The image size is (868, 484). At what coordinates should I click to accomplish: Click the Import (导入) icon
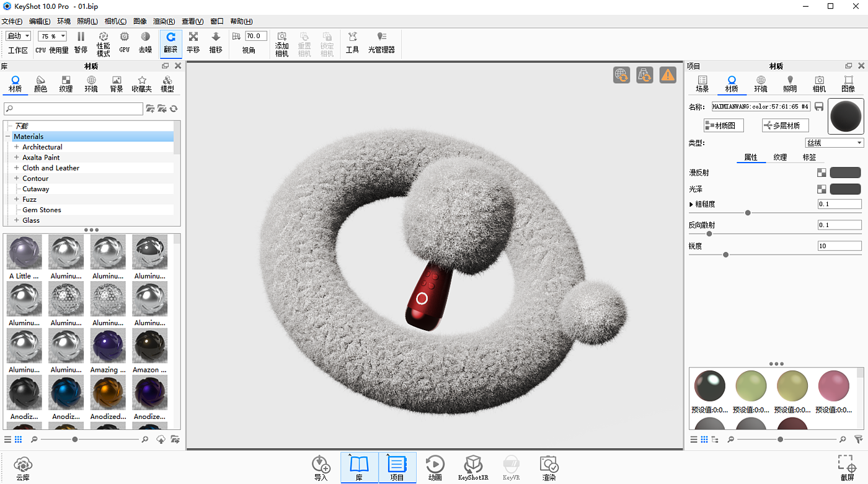321,468
